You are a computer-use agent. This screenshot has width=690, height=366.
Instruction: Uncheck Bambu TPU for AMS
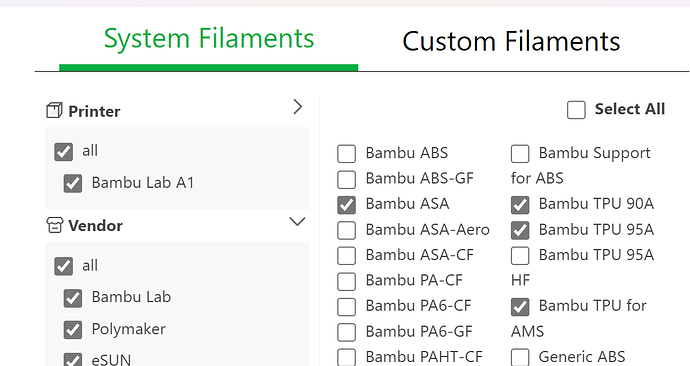[520, 307]
